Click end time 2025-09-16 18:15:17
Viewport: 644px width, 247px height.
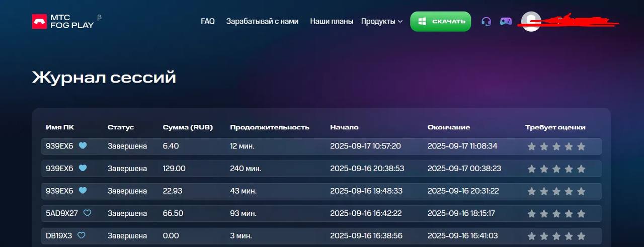point(461,213)
